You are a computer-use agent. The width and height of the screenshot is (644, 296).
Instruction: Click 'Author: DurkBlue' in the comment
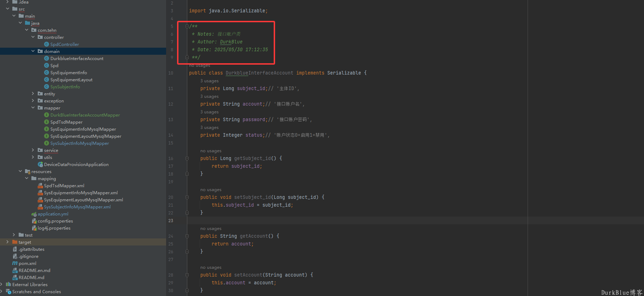[x=220, y=42]
